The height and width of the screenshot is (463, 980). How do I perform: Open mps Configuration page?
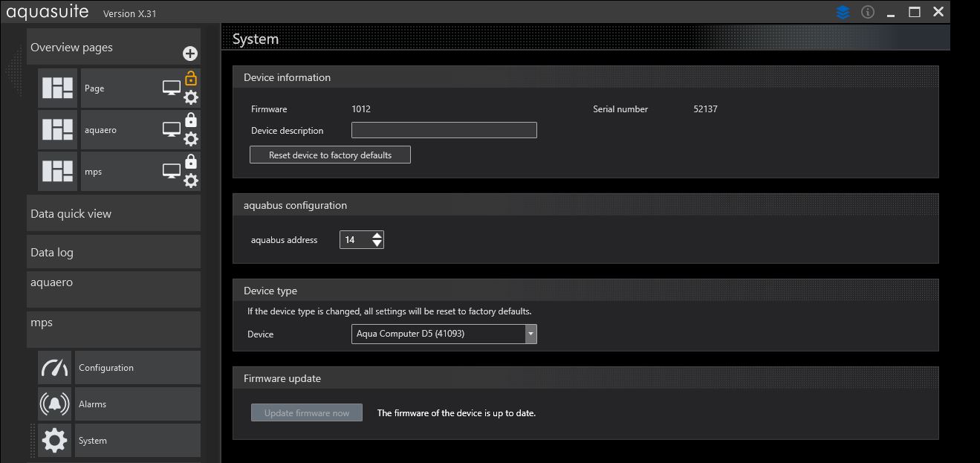pyautogui.click(x=137, y=368)
